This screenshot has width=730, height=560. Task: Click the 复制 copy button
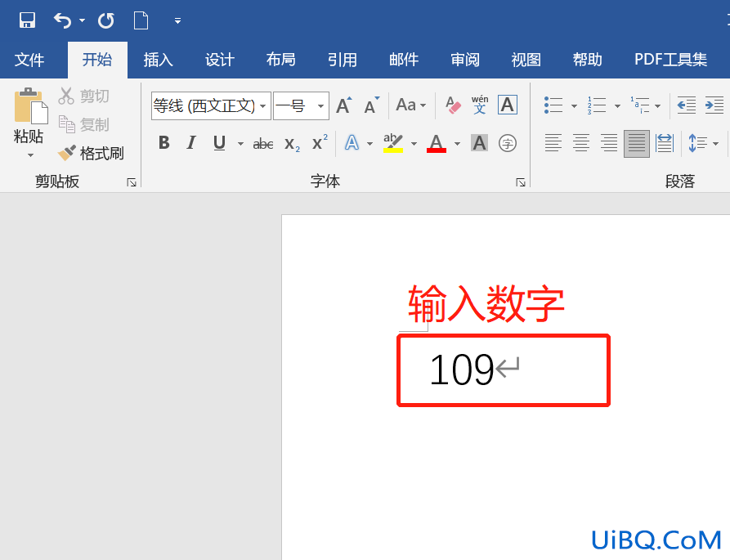click(x=84, y=125)
